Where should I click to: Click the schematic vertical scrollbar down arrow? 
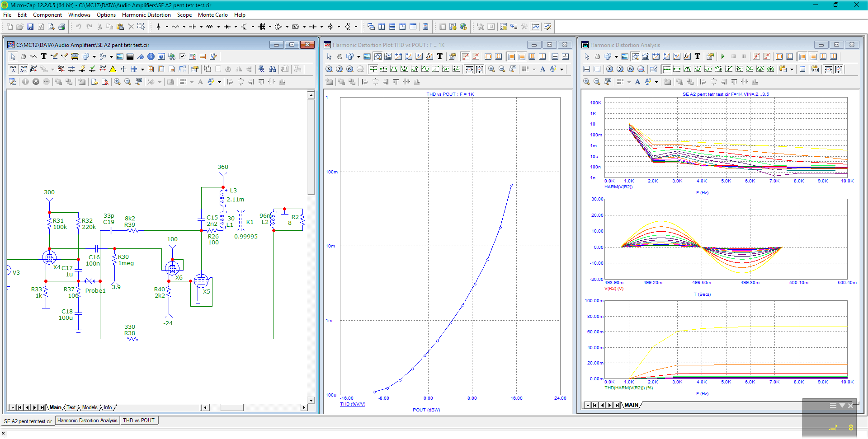tap(311, 400)
